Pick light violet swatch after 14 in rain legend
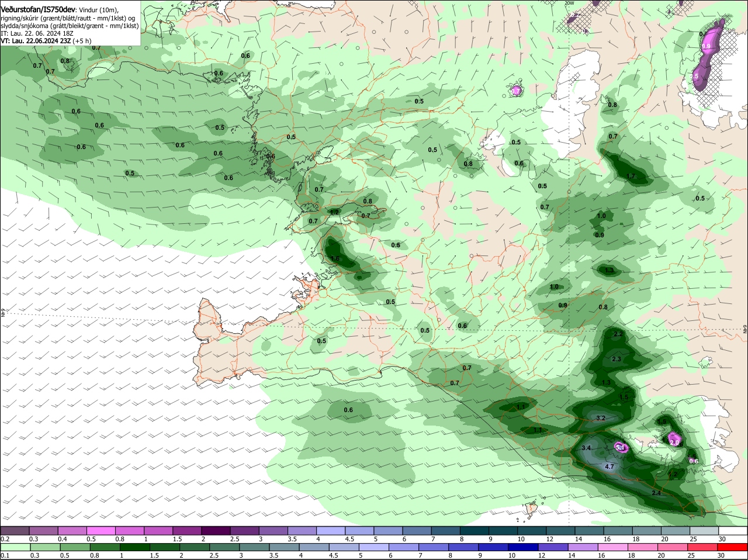The image size is (748, 560). (582, 547)
